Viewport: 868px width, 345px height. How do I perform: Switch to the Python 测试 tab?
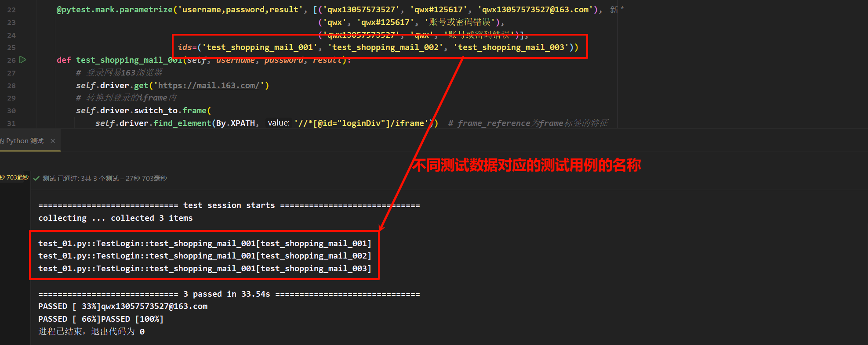(x=24, y=141)
